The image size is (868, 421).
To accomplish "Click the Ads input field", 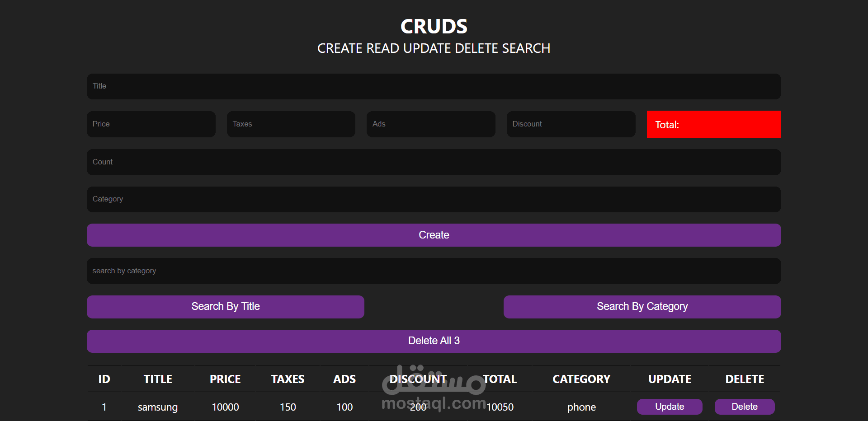I will (430, 124).
